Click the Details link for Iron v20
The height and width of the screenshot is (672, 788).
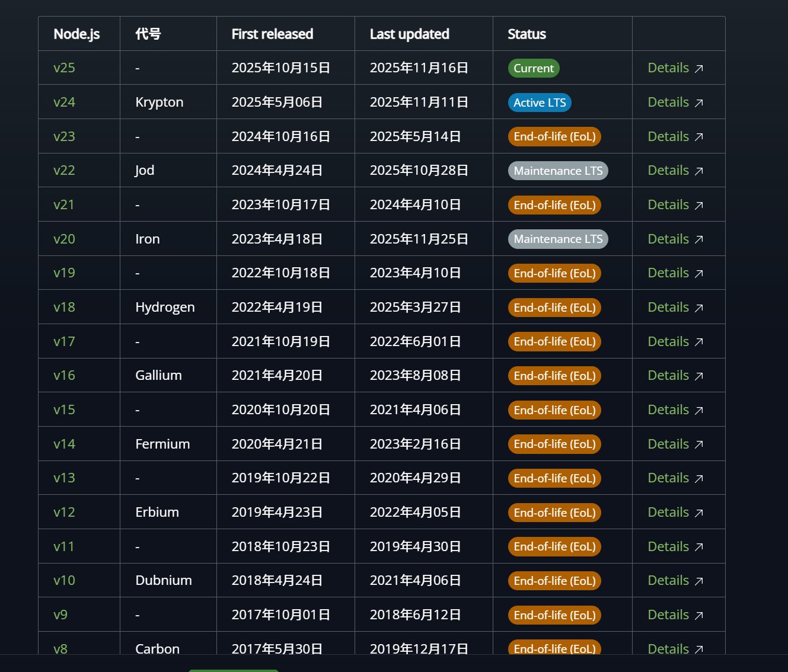675,239
